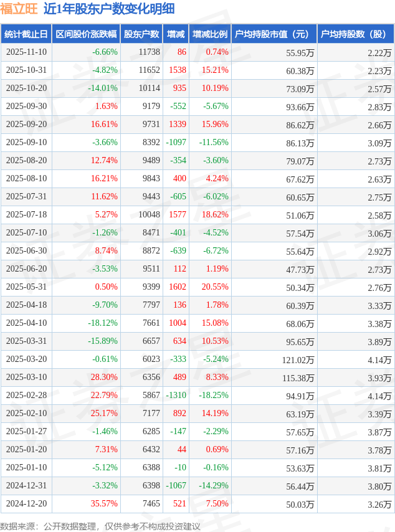The image size is (395, 532).
Task: Click the 数据来源 disclaimer text at bottom
Action: click(x=100, y=526)
